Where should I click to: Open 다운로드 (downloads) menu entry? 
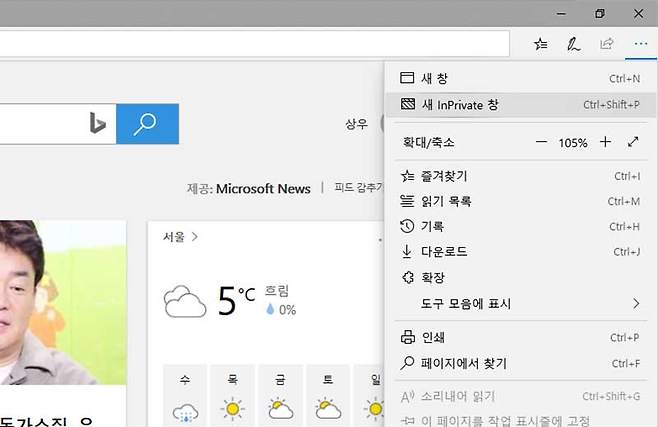click(520, 252)
